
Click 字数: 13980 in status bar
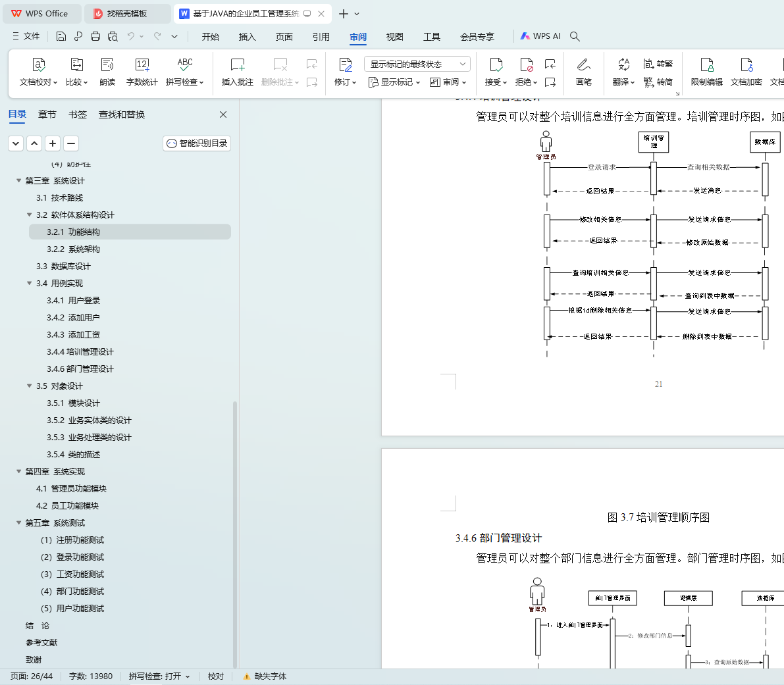[x=90, y=676]
